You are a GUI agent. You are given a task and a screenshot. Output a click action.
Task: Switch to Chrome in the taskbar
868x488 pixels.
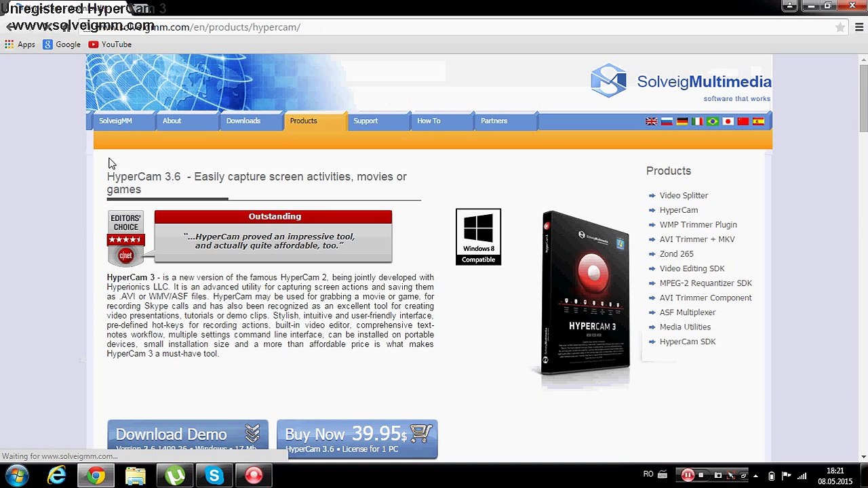pyautogui.click(x=96, y=476)
